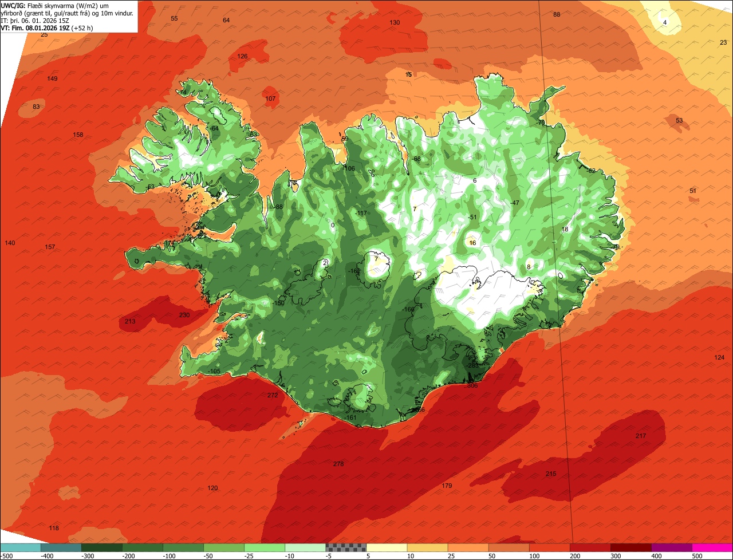The height and width of the screenshot is (560, 733).
Task: Click the ocean value 149
Action: point(53,78)
